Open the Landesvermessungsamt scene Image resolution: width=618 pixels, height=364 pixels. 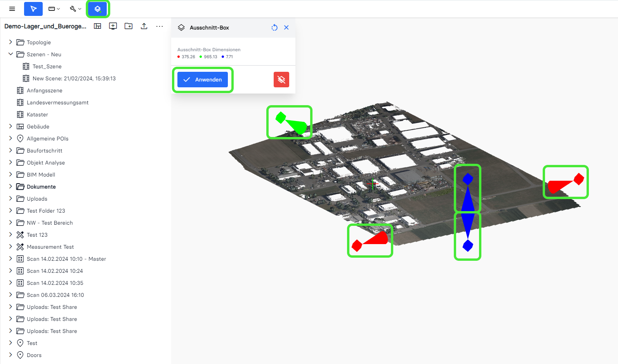click(x=57, y=102)
